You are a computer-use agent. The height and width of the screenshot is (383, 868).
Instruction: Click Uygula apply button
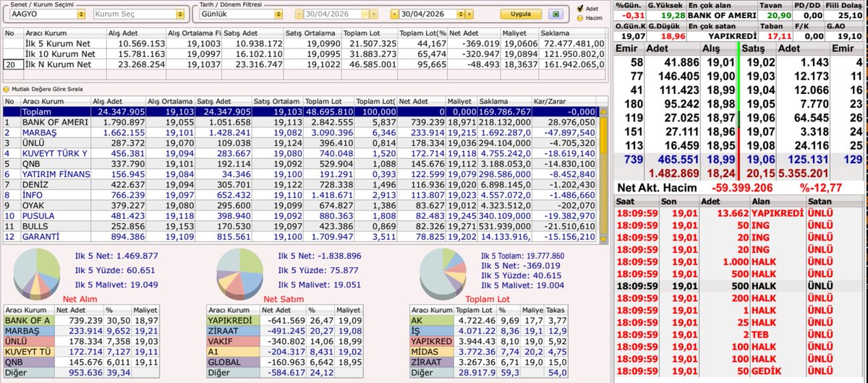[x=521, y=14]
